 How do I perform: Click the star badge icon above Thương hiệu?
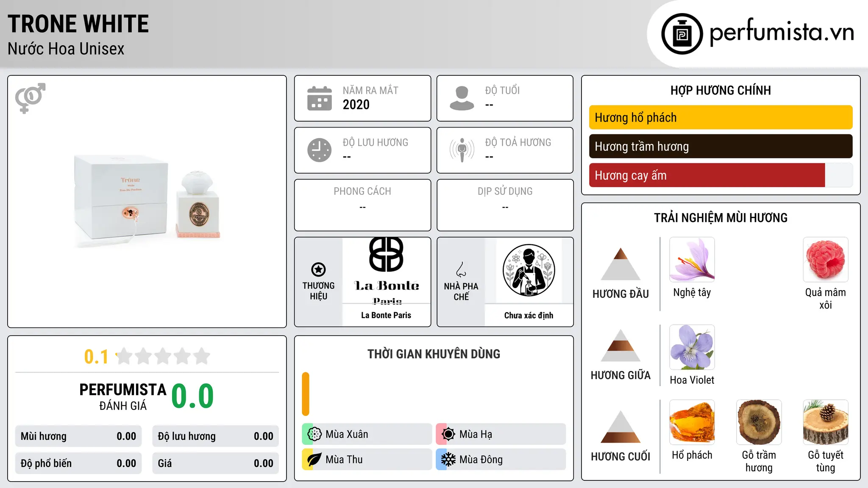(318, 269)
